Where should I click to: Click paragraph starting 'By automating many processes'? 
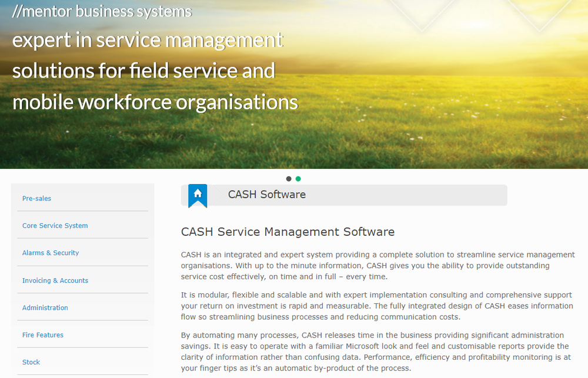pyautogui.click(x=376, y=352)
